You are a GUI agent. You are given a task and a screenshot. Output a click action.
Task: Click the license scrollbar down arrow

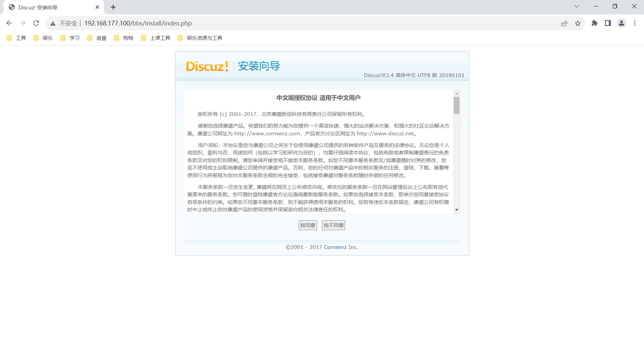pos(457,210)
